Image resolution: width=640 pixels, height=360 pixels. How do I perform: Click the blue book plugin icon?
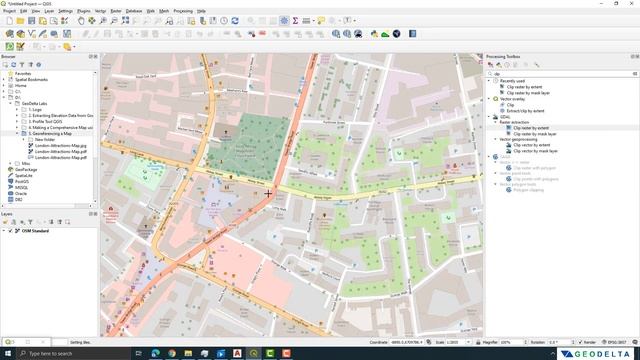[x=413, y=34]
